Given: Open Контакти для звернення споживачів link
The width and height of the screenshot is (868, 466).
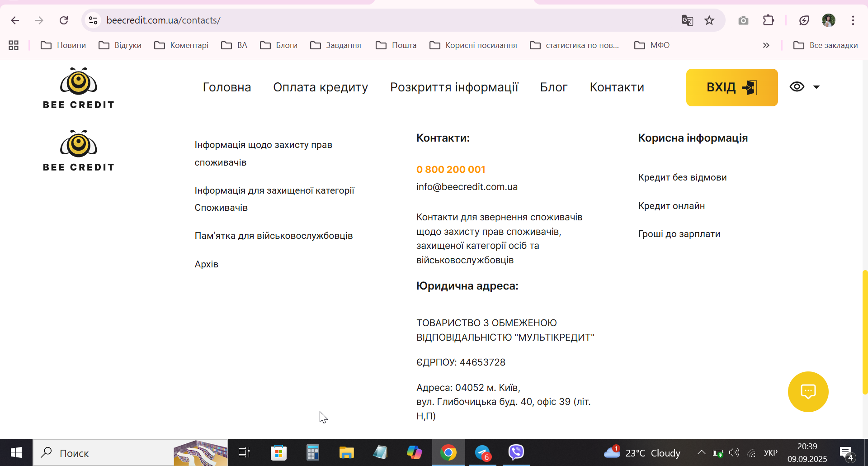Looking at the screenshot, I should coord(499,238).
